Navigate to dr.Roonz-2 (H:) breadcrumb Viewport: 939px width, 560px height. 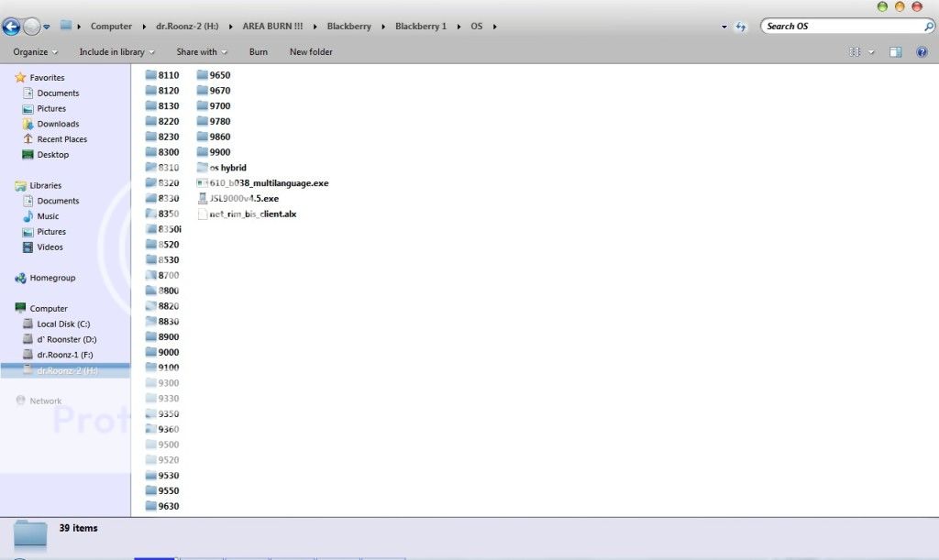(187, 27)
